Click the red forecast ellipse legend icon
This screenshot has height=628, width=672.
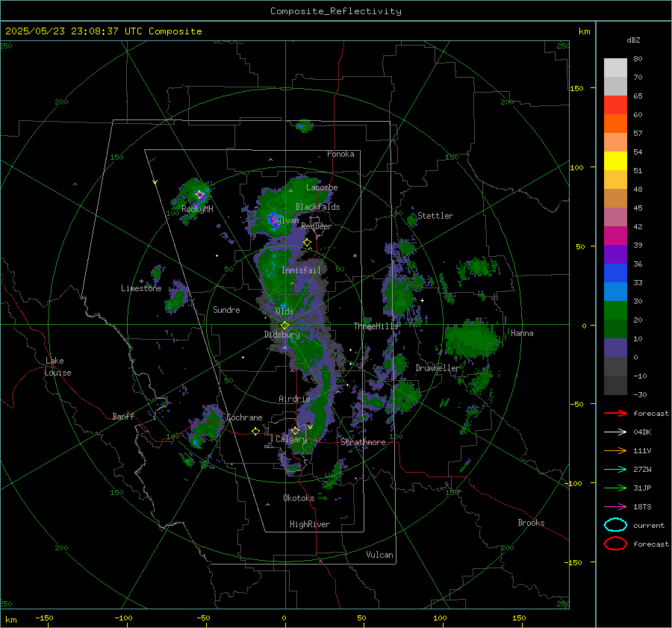tap(615, 544)
